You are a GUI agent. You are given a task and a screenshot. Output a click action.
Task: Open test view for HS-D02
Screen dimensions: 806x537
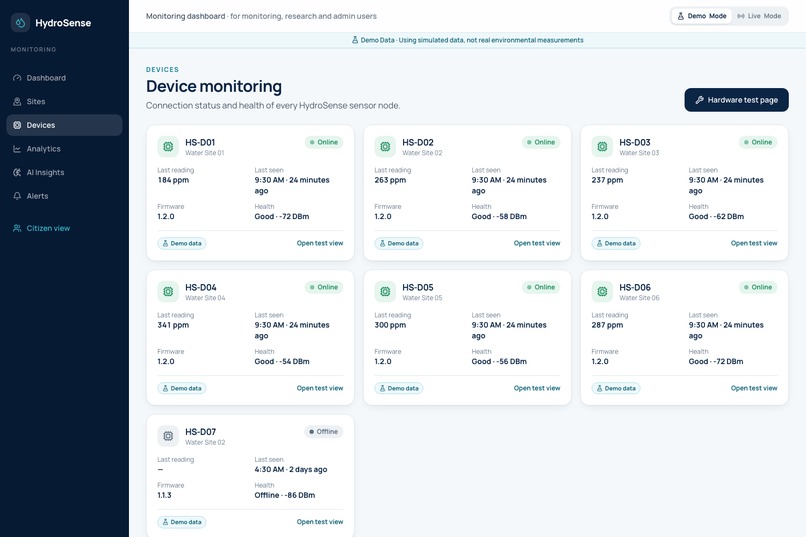tap(537, 243)
